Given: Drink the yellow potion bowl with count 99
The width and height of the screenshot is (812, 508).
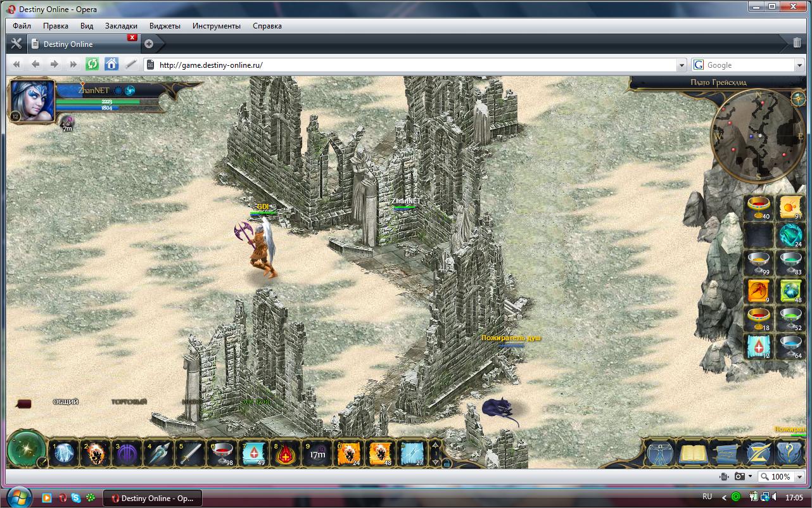Looking at the screenshot, I should click(759, 264).
